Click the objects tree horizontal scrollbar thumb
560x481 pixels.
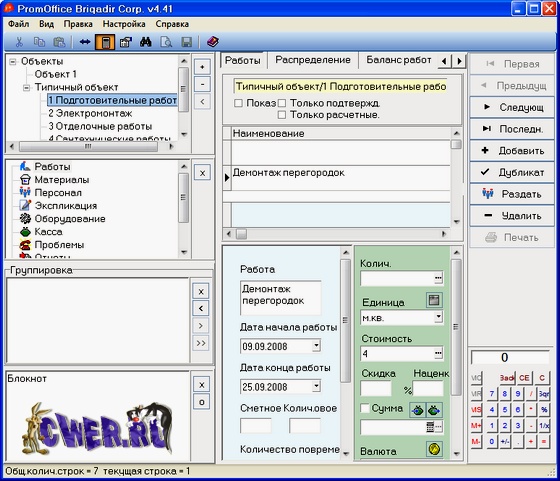pos(88,146)
